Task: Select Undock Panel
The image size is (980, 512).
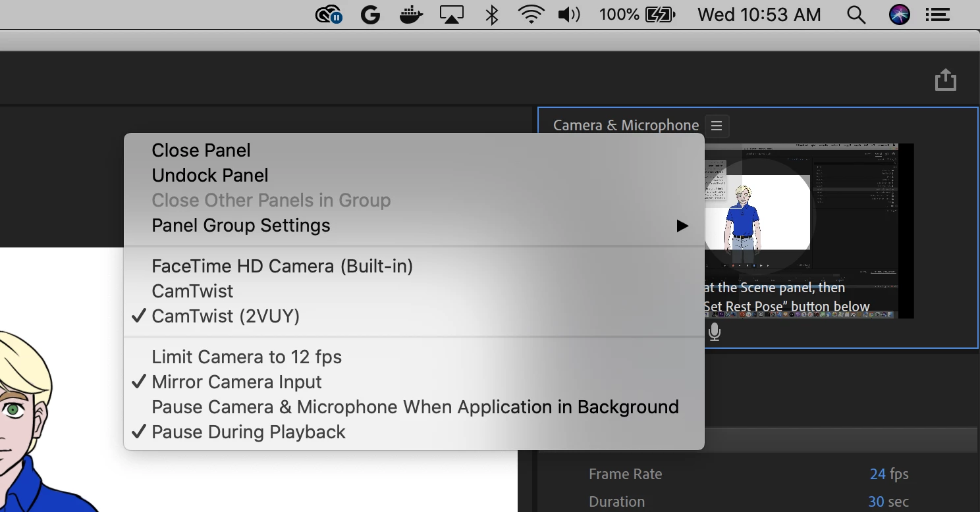Action: point(414,175)
